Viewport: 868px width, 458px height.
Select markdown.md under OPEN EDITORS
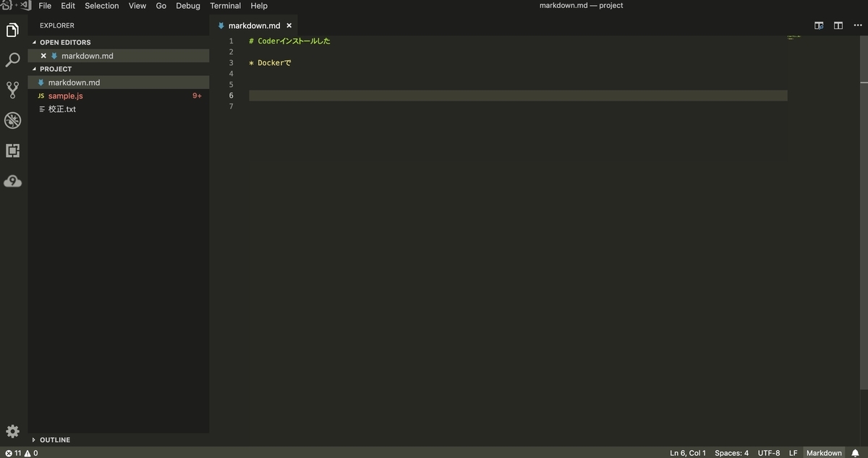coord(119,56)
